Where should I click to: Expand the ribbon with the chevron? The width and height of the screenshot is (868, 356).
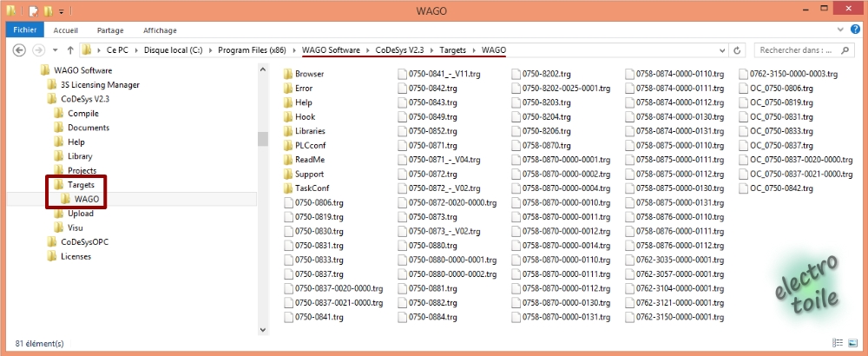[x=839, y=30]
